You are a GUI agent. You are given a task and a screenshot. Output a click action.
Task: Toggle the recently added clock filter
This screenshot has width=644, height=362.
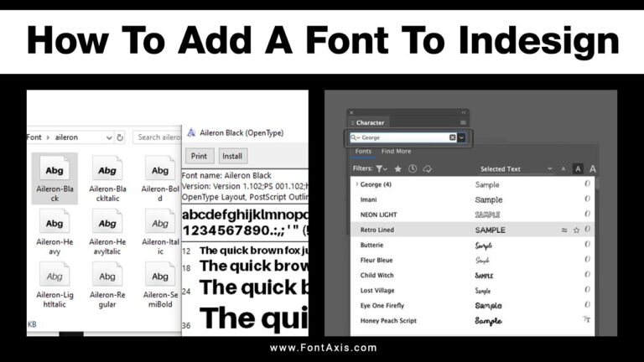(413, 168)
